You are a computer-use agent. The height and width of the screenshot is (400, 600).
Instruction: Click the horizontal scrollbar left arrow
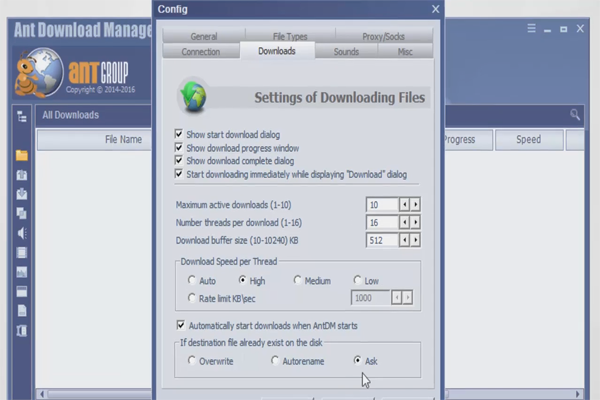(42, 394)
